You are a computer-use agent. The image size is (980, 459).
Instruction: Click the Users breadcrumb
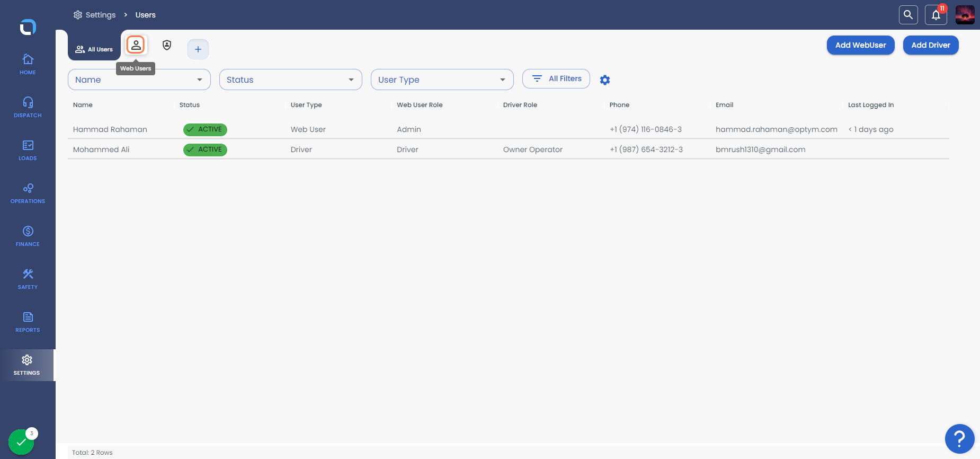(146, 15)
